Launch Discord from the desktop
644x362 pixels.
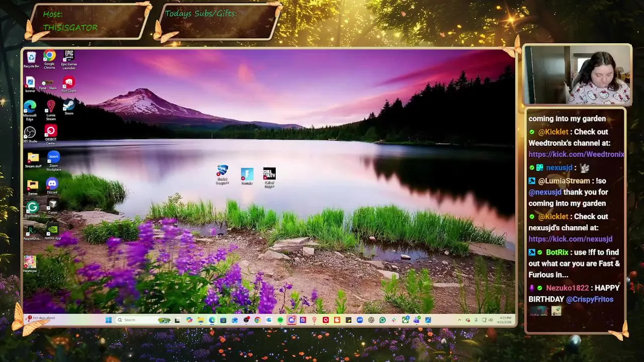(52, 187)
